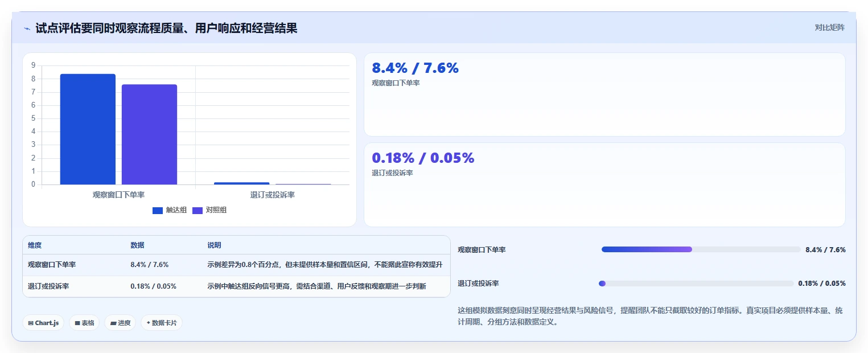Click the 8.4% / 7.6% data card value
This screenshot has height=353, width=868.
tap(415, 68)
